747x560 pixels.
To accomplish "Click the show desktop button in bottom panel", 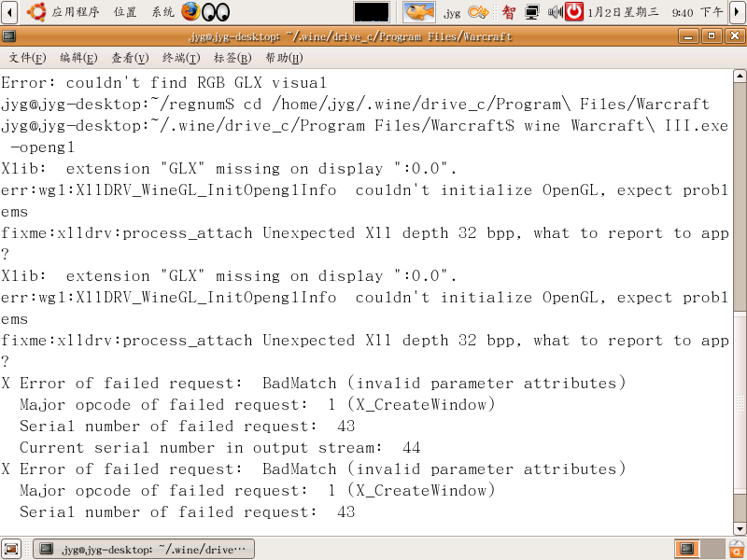I will 11,549.
